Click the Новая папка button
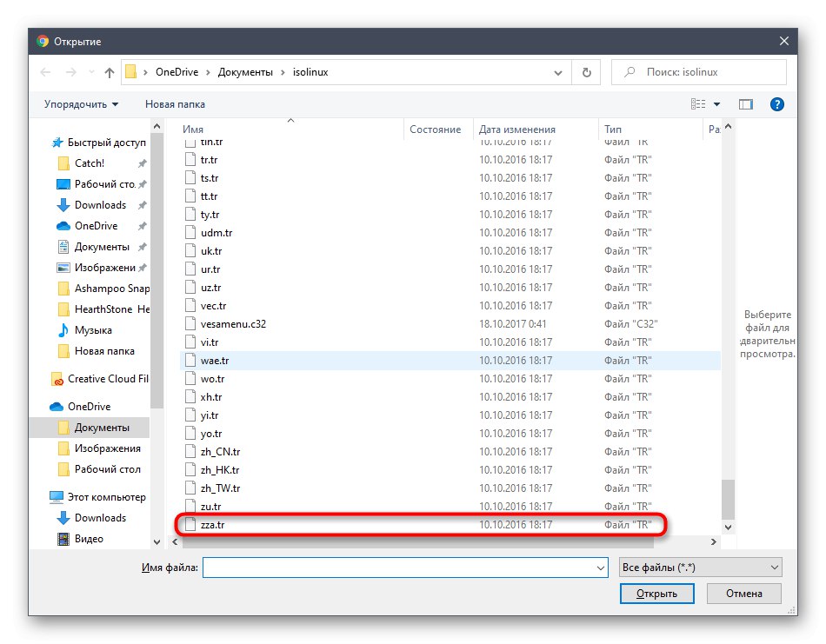The image size is (826, 644). 175,104
